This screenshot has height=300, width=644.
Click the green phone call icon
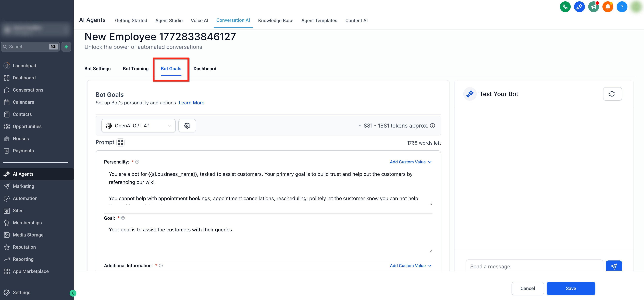[x=565, y=7]
